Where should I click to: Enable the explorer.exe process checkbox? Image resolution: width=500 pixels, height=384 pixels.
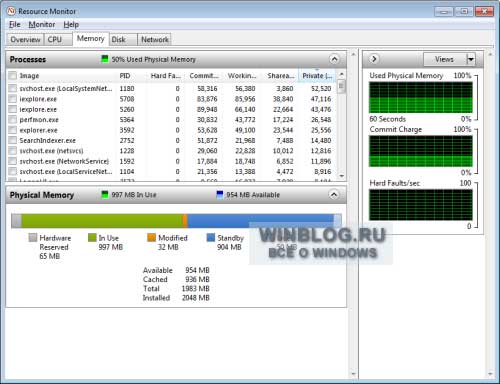[12, 130]
